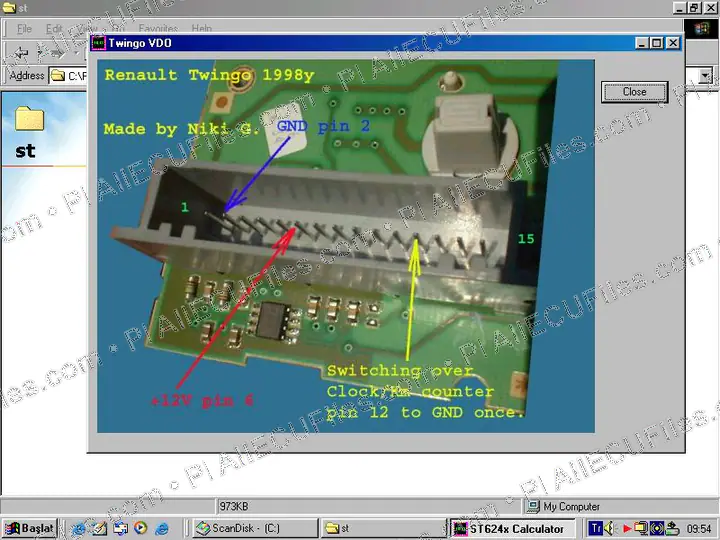Click the Twingo VDO pinout image
This screenshot has width=720, height=540.
click(346, 246)
